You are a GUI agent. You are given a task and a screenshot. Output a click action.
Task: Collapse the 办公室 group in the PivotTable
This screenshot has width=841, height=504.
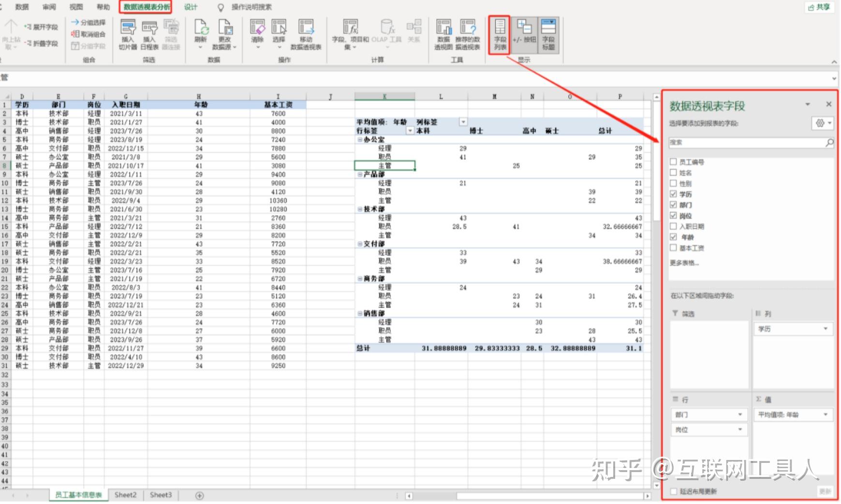click(x=359, y=139)
